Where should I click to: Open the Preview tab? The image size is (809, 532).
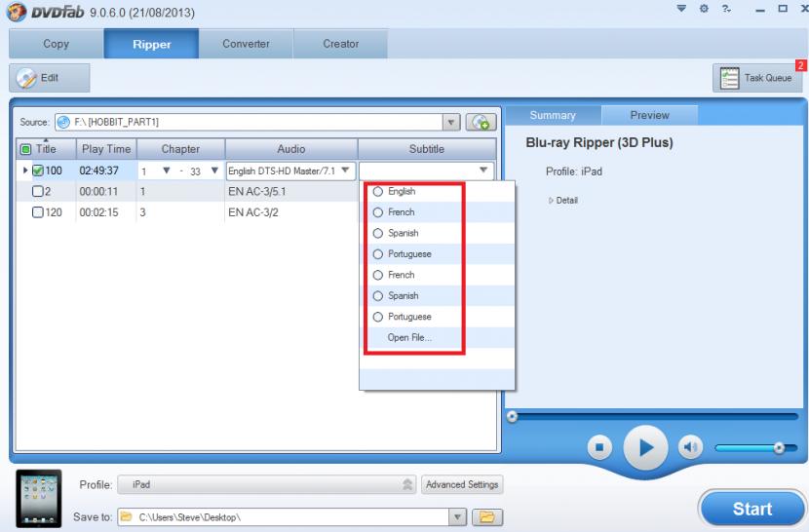tap(649, 116)
